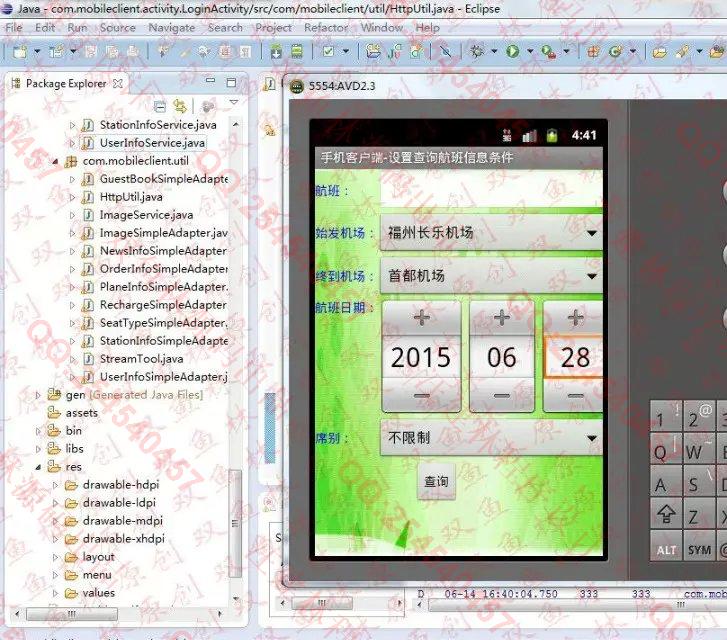Minimize the Package Explorer view
This screenshot has width=727, height=640.
coord(210,81)
